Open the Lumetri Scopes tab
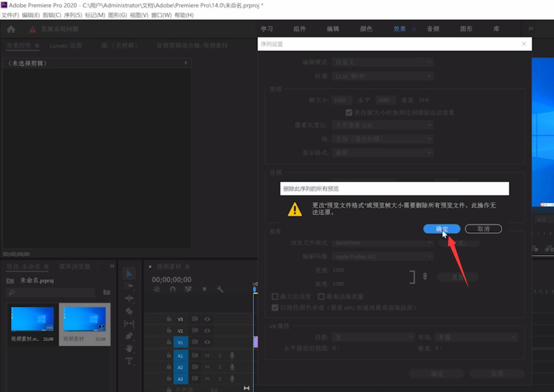The image size is (554, 392). pyautogui.click(x=66, y=46)
